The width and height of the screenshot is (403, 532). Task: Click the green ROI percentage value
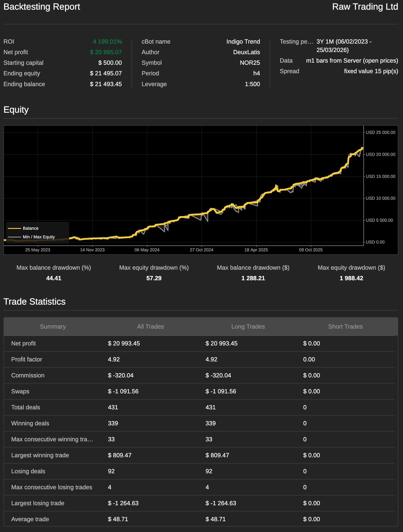[x=107, y=42]
